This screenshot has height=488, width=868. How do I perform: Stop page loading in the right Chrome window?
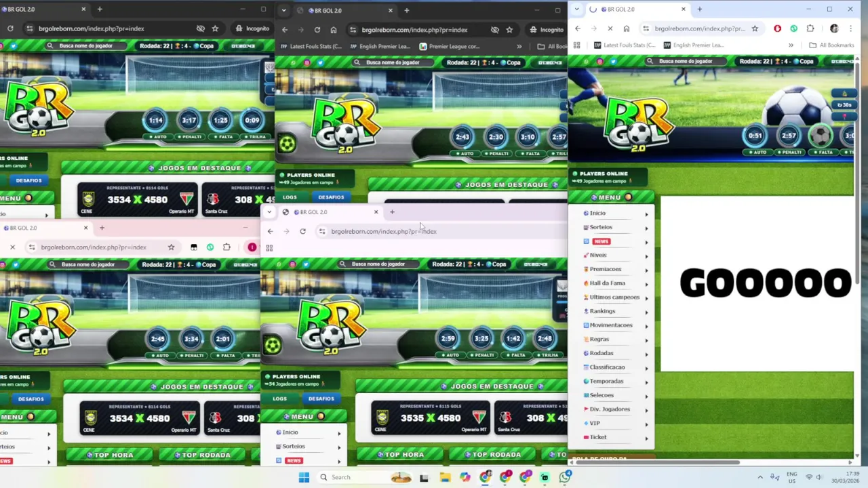[610, 28]
